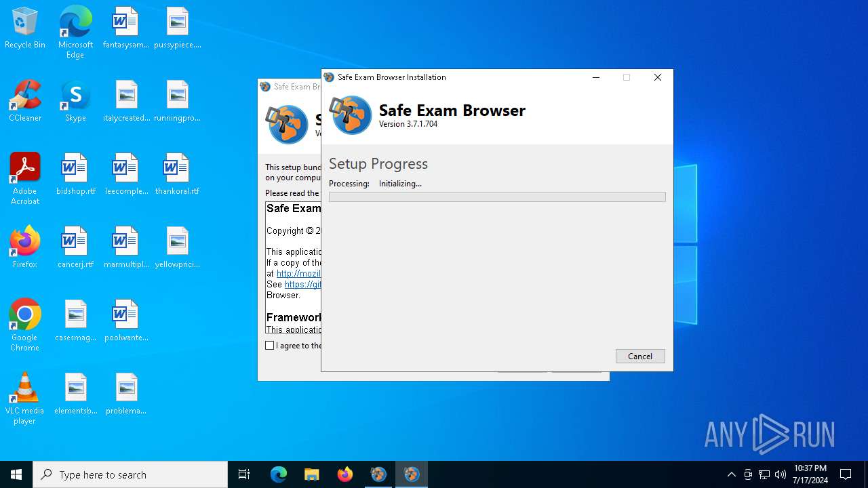Select the marmultipl document icon
This screenshot has height=488, width=868.
click(x=126, y=248)
